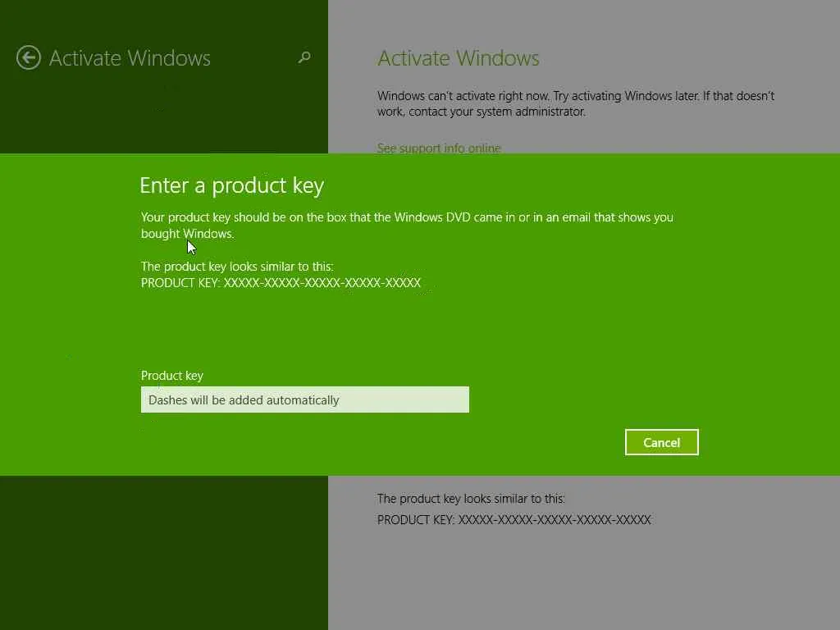Click the 'Windows can't activate right now' message

pyautogui.click(x=576, y=103)
